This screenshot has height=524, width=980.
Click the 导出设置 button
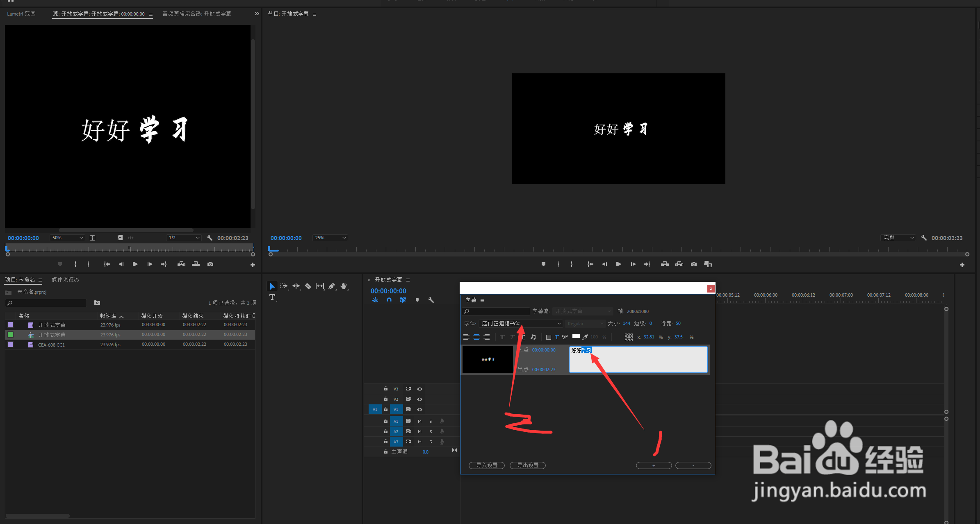pyautogui.click(x=528, y=465)
